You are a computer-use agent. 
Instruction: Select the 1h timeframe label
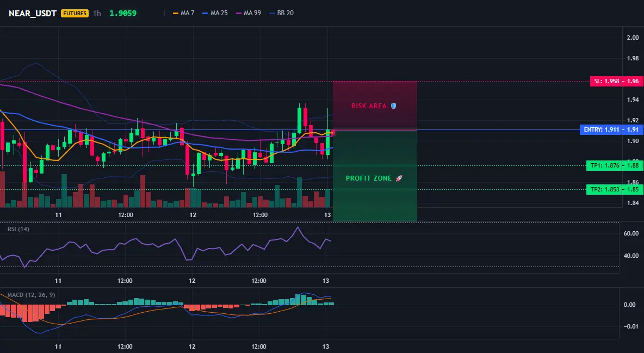click(x=97, y=13)
